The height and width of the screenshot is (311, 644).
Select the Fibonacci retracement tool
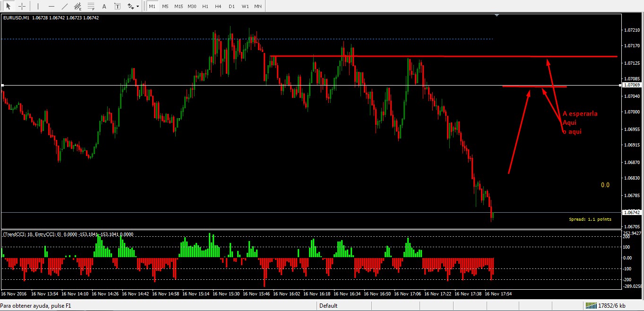click(x=90, y=6)
